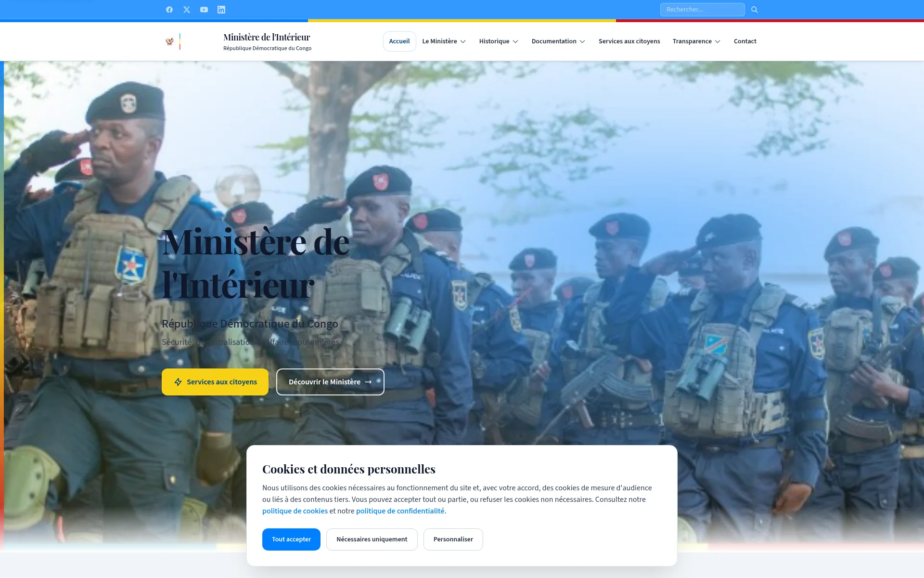The image size is (924, 578).
Task: Open the YouTube channel icon
Action: pos(204,10)
